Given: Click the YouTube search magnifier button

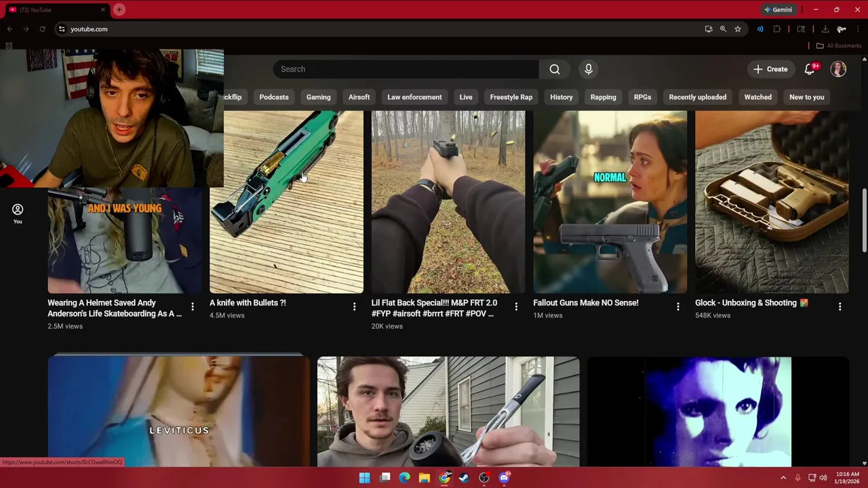Looking at the screenshot, I should 555,69.
